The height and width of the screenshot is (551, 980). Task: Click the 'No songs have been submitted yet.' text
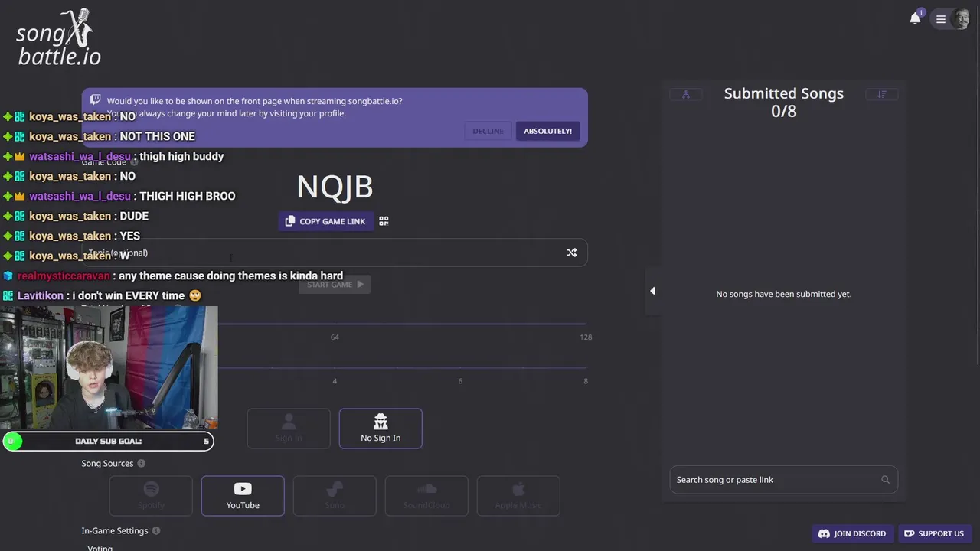[784, 294]
